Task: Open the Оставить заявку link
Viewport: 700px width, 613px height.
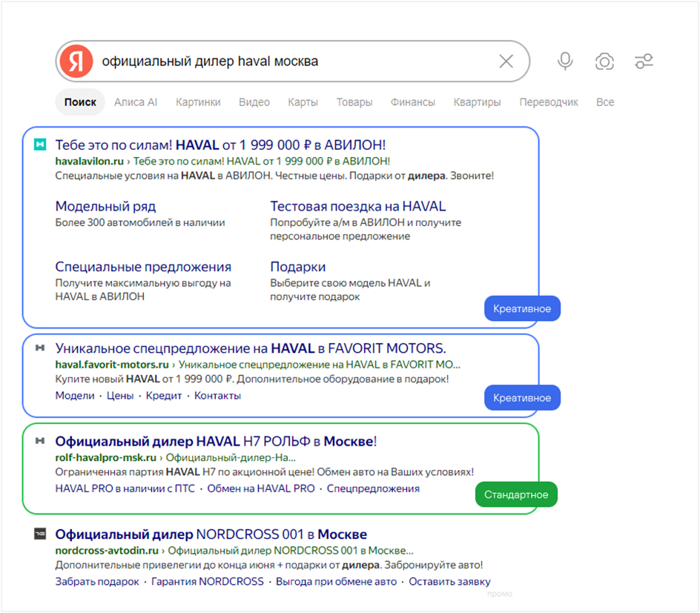Action: point(449,581)
